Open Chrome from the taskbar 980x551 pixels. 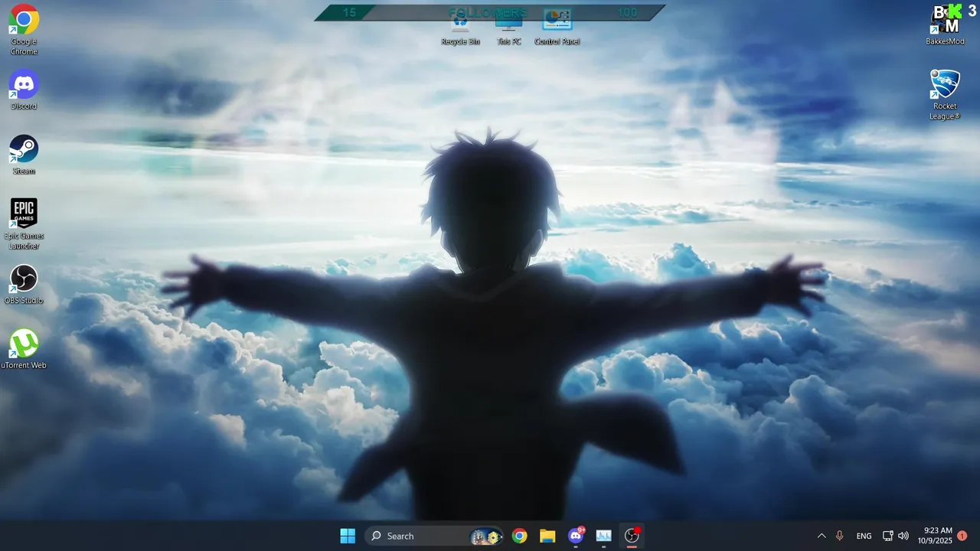click(x=520, y=536)
